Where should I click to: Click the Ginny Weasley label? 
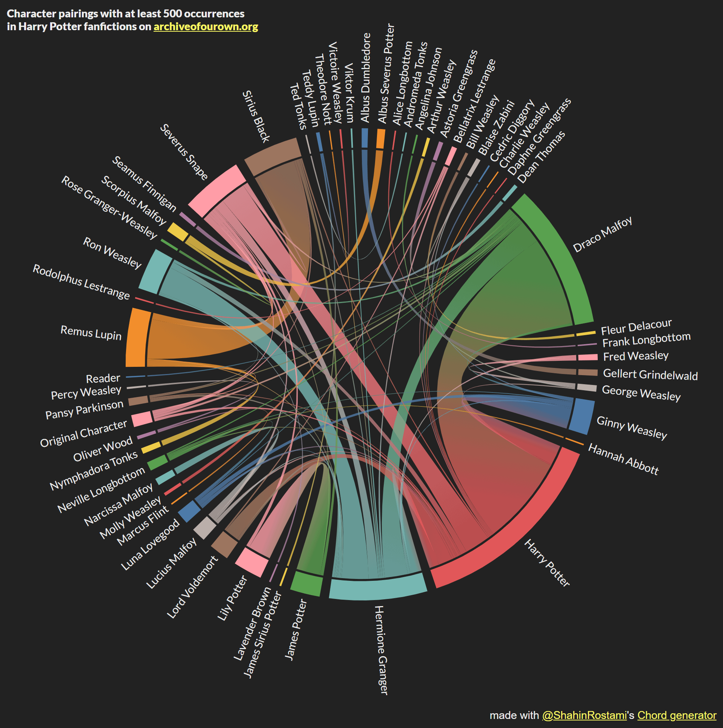point(632,427)
